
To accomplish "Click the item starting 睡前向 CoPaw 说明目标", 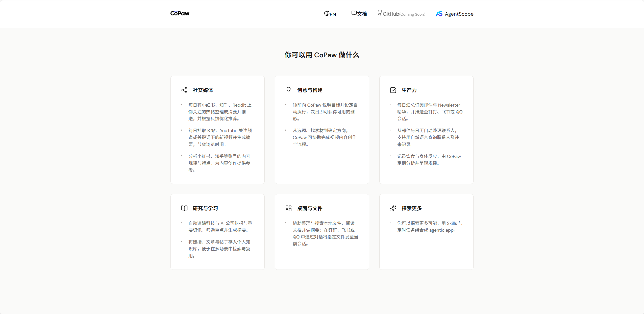I will coord(325,112).
